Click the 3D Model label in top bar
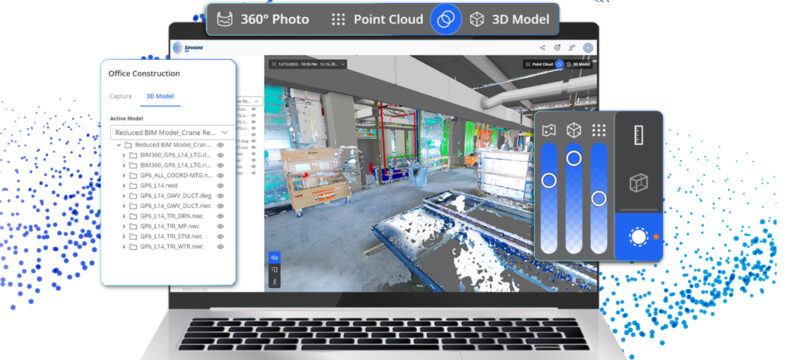 click(520, 19)
